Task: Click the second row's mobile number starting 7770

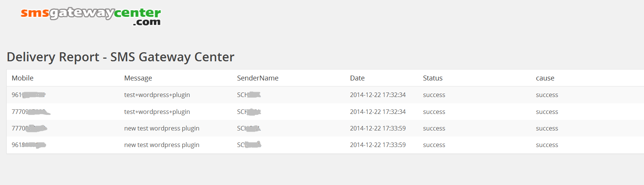Action: (30, 112)
